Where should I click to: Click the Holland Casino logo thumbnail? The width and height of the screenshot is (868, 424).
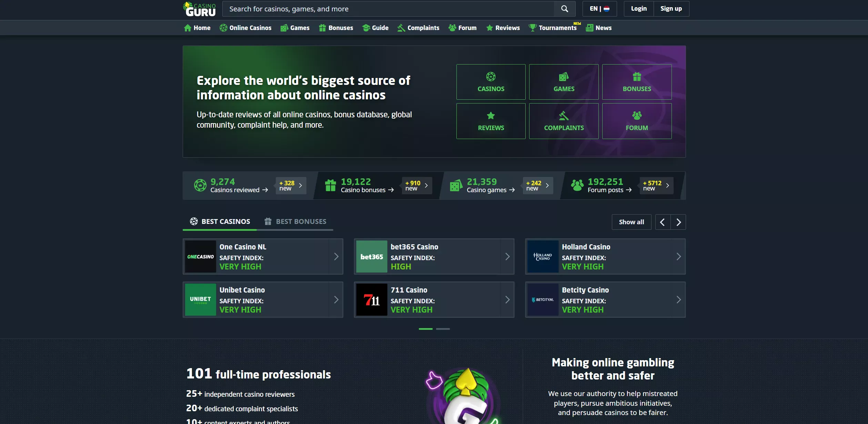click(x=543, y=256)
